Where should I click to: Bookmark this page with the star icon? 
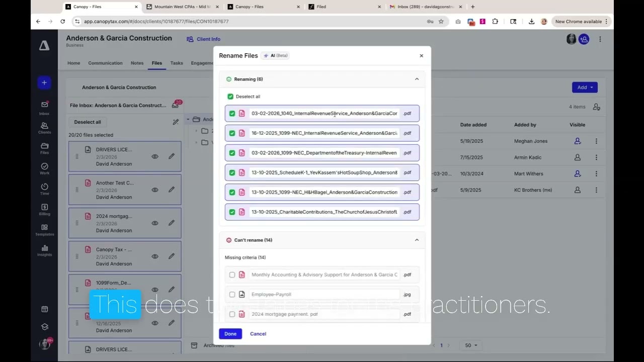[x=441, y=22]
